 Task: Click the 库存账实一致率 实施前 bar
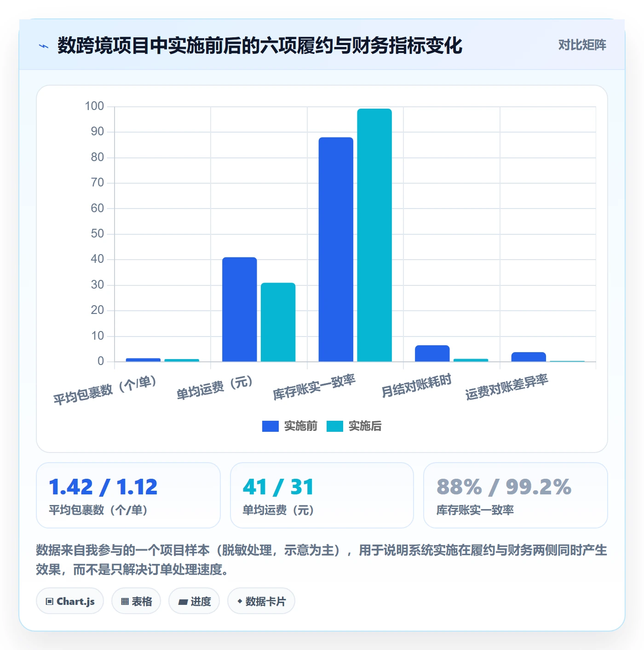[x=336, y=250]
